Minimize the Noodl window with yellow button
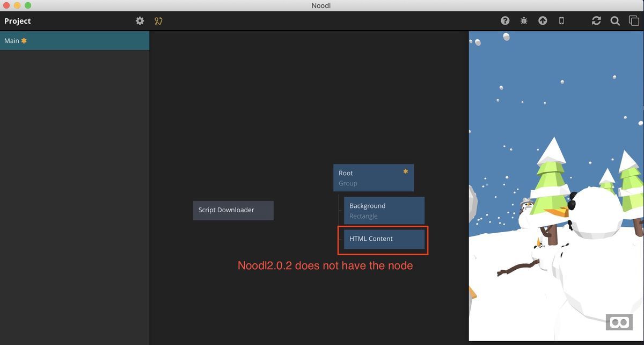 point(17,5)
